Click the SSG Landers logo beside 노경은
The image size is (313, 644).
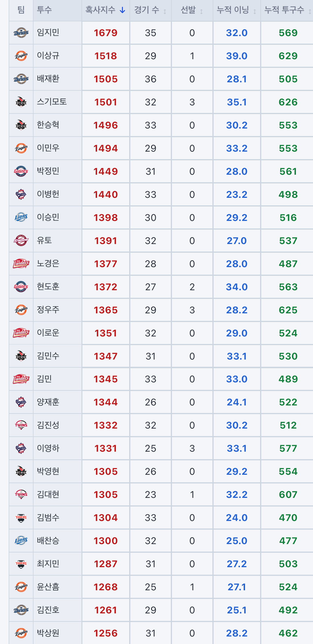pyautogui.click(x=21, y=264)
